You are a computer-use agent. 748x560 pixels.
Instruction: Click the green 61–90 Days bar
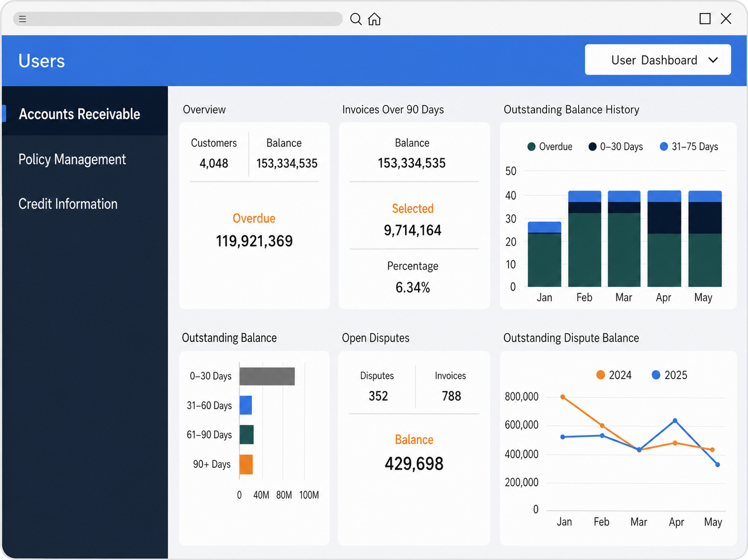coord(247,435)
